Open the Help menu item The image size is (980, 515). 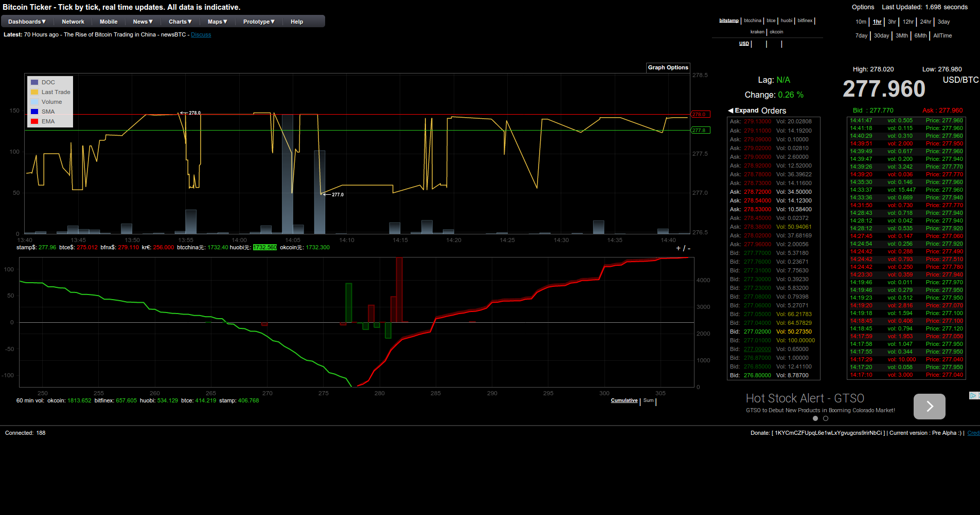pyautogui.click(x=297, y=22)
